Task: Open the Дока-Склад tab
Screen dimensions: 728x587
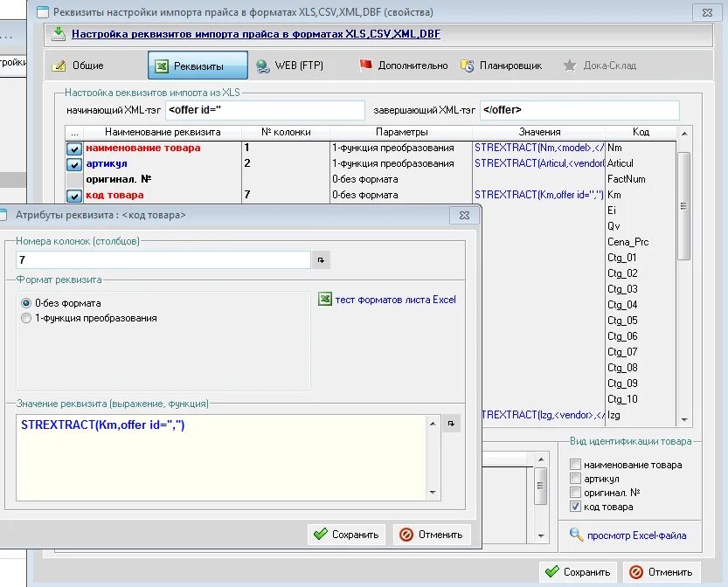Action: [x=600, y=66]
